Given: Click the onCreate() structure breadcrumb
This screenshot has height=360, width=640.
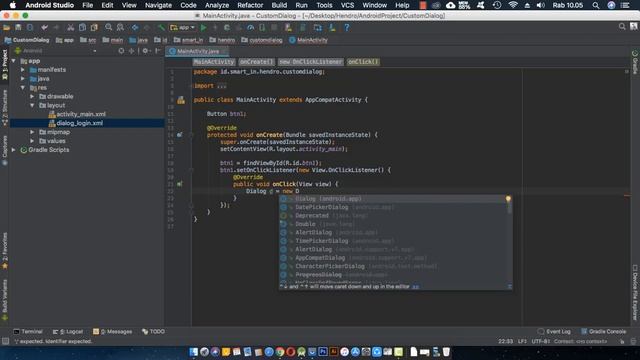Looking at the screenshot, I should (x=256, y=62).
